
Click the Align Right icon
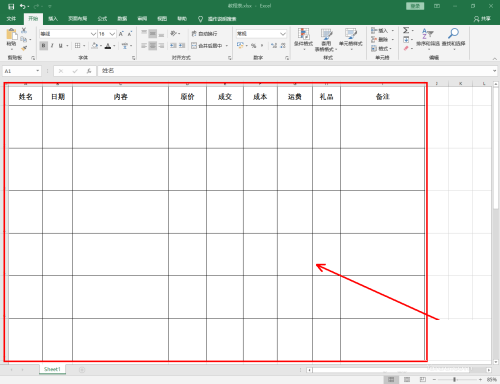coord(161,46)
